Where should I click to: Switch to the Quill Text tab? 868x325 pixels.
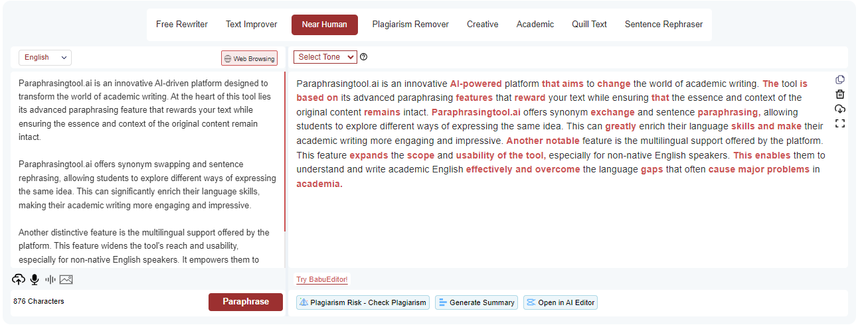[x=589, y=25]
